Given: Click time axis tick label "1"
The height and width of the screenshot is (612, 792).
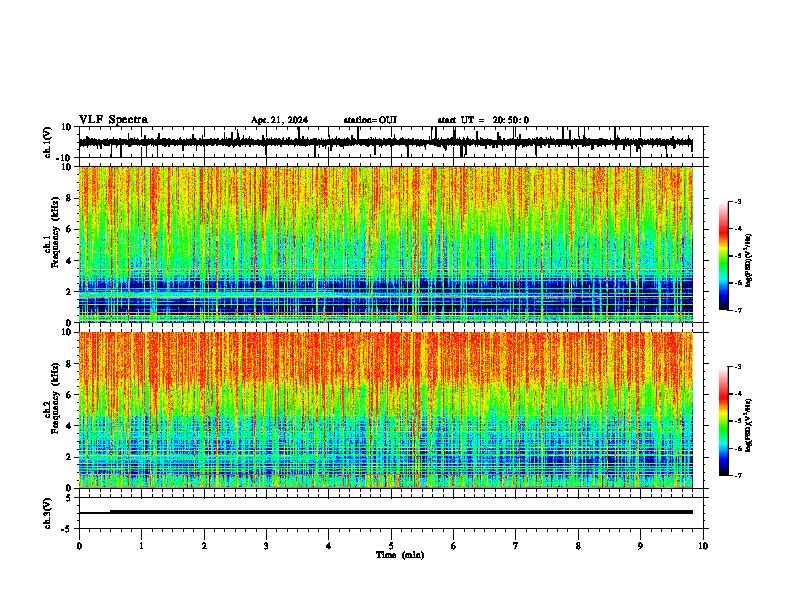Looking at the screenshot, I should coord(141,546).
